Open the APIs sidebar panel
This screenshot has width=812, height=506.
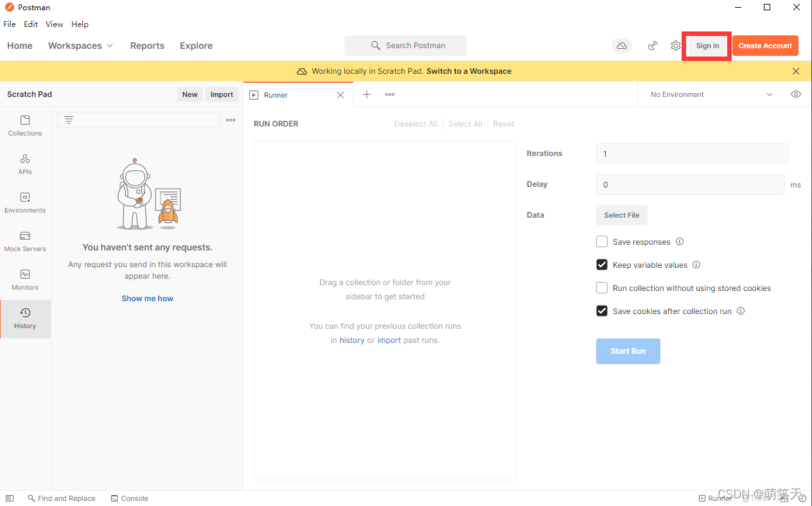25,164
